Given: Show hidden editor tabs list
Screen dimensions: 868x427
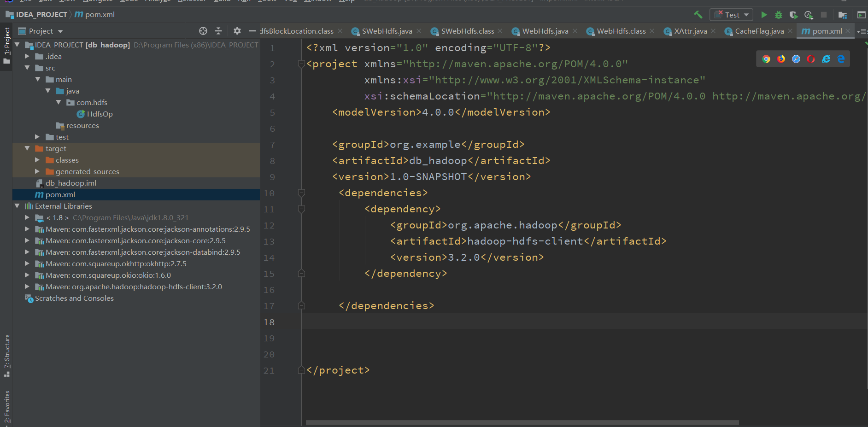Looking at the screenshot, I should [x=862, y=31].
